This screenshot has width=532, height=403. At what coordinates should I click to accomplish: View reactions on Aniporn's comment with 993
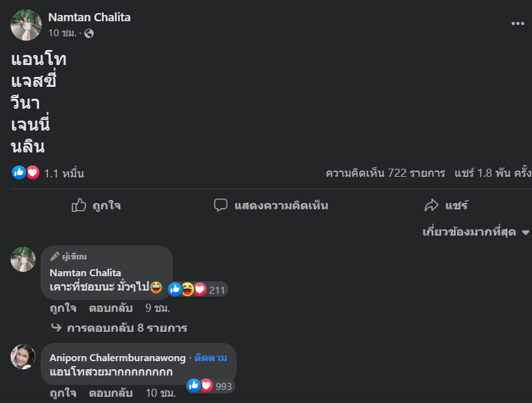(210, 386)
